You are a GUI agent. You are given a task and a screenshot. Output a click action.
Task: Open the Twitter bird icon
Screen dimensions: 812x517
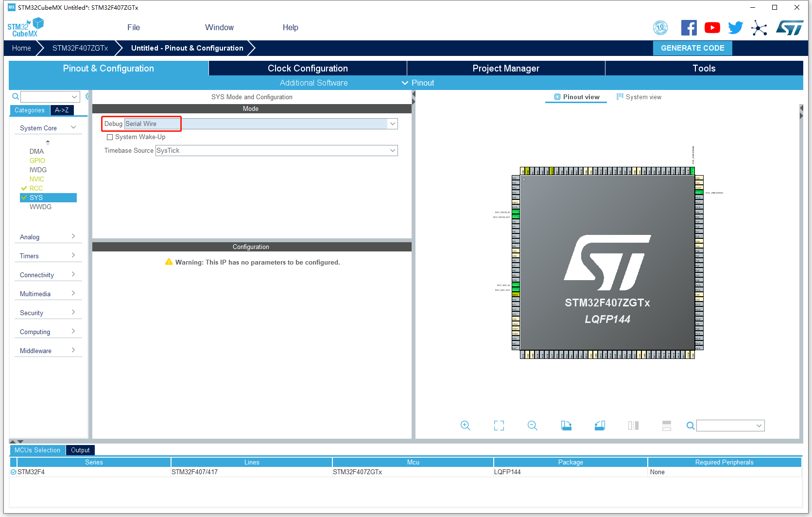coord(736,28)
